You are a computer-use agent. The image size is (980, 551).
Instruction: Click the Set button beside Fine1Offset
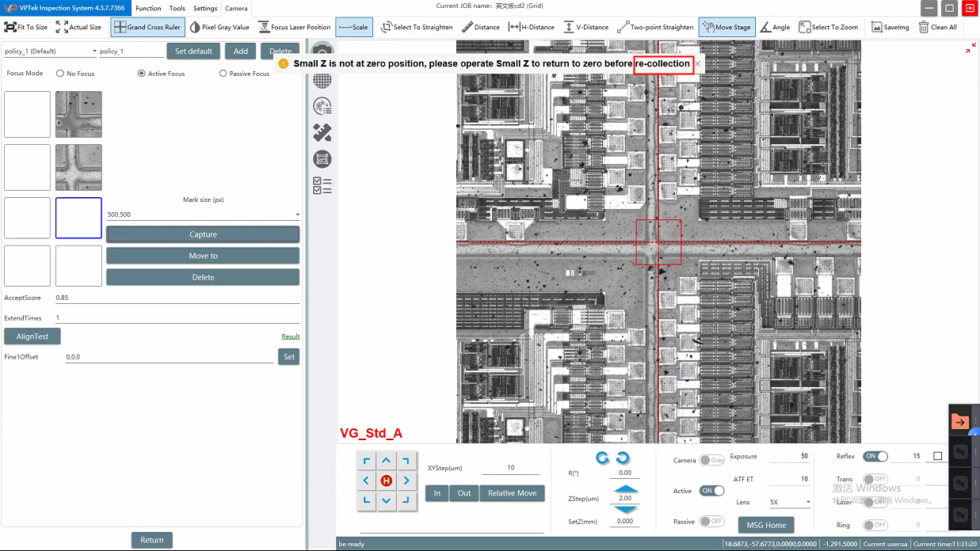coord(289,357)
